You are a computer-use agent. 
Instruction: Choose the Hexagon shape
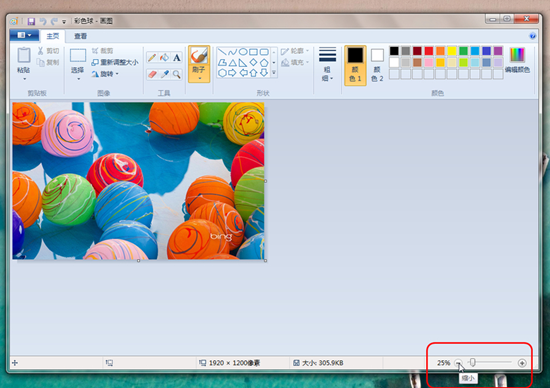(222, 73)
